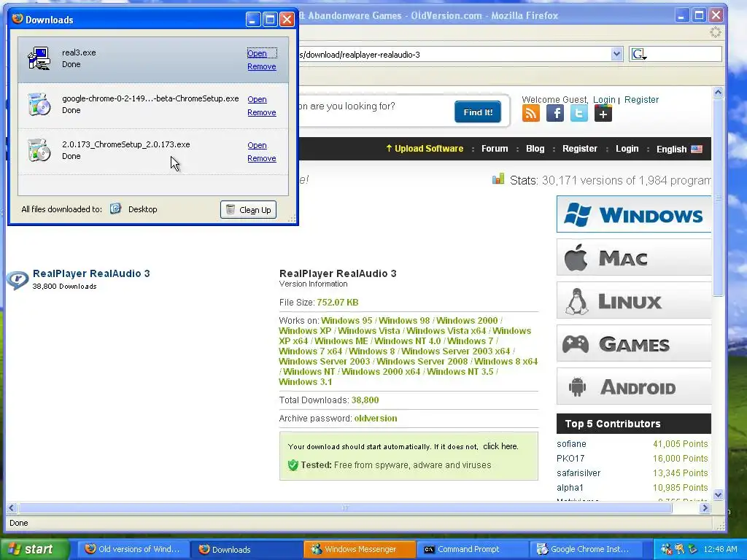Open the Blog menu item
Viewport: 747px width, 560px height.
(535, 149)
